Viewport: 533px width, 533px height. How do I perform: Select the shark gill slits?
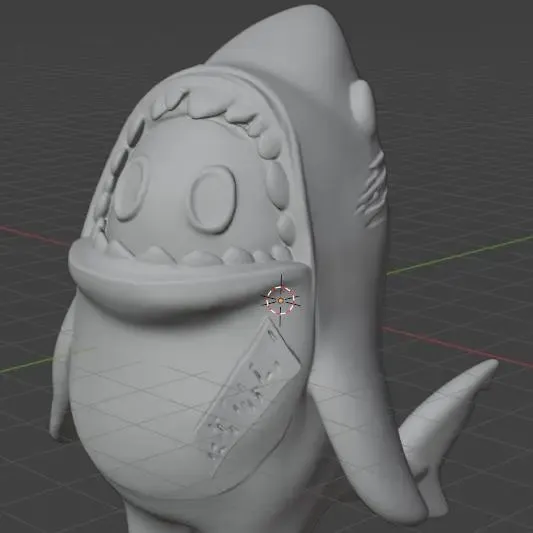coord(373,189)
